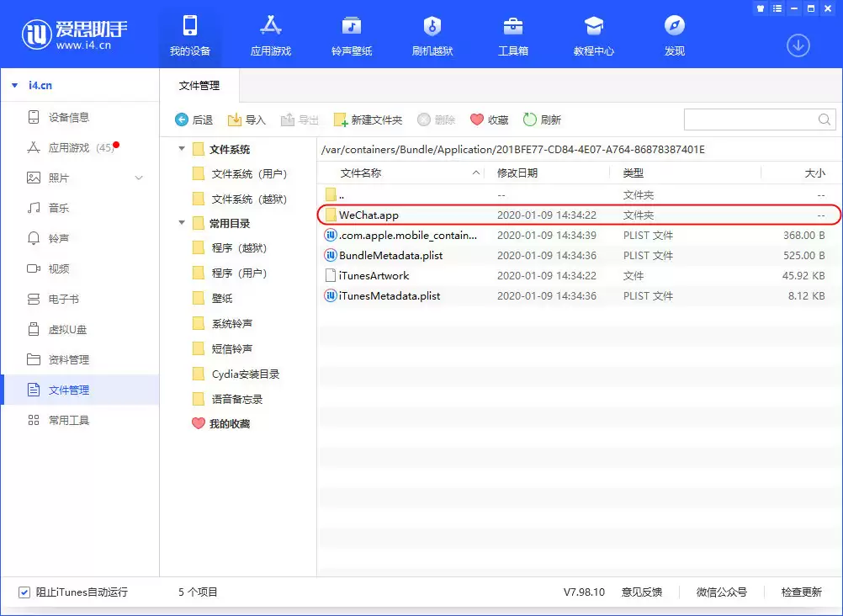
Task: Select the .com.apple.mobile_contain... plist file
Action: 579,235
